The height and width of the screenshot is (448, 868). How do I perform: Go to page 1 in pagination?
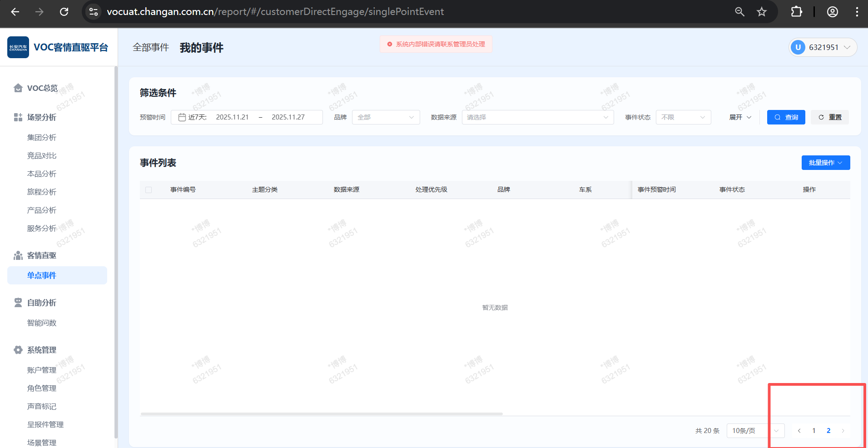coord(814,431)
